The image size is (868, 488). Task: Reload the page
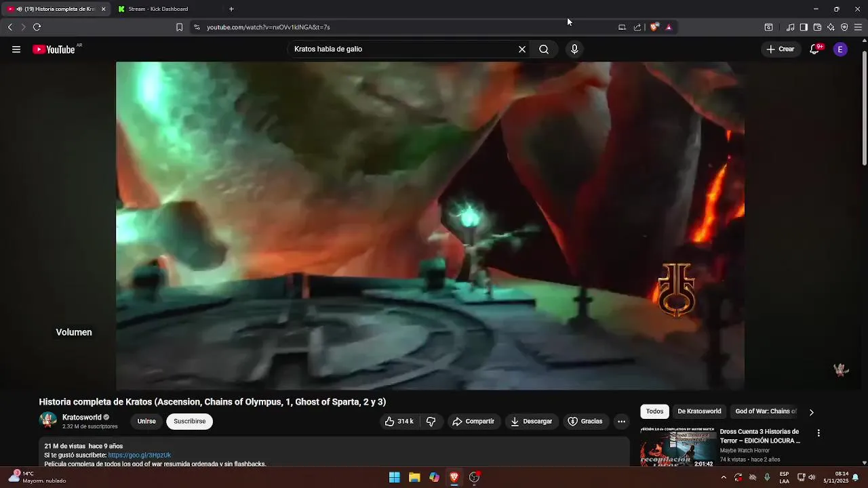pos(37,27)
